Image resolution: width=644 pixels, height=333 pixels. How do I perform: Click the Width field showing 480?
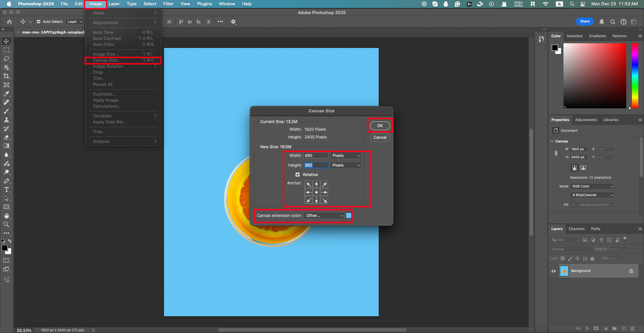click(x=316, y=155)
